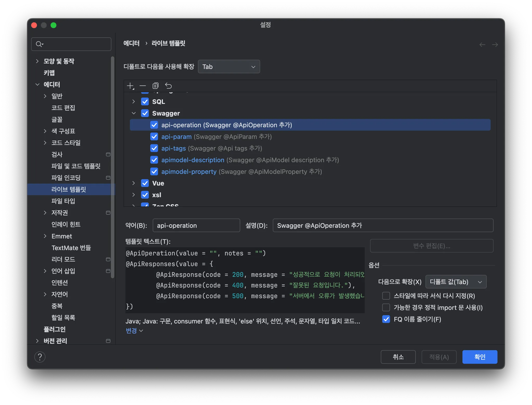Click the search magnifier icon
This screenshot has height=405, width=532.
[x=39, y=44]
